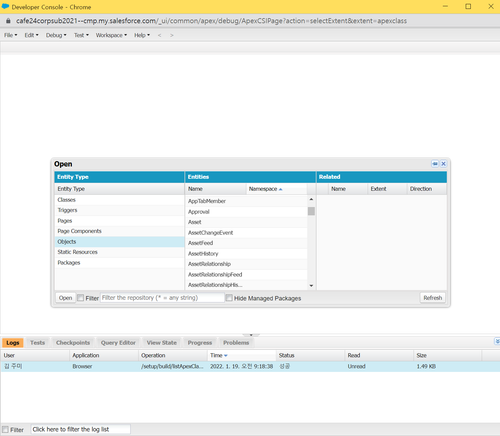
Task: Select Pages entity type
Action: pyautogui.click(x=120, y=221)
